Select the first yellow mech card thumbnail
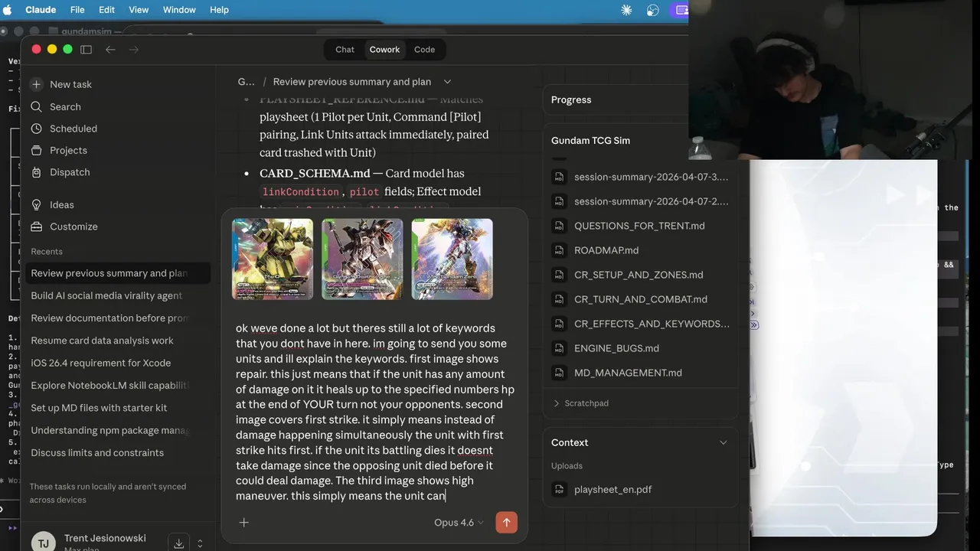980x551 pixels. pos(273,259)
